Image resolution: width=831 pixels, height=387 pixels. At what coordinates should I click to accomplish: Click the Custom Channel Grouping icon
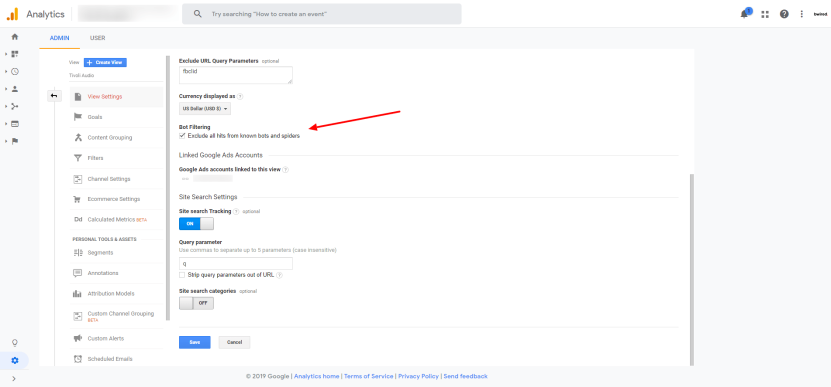(x=78, y=316)
